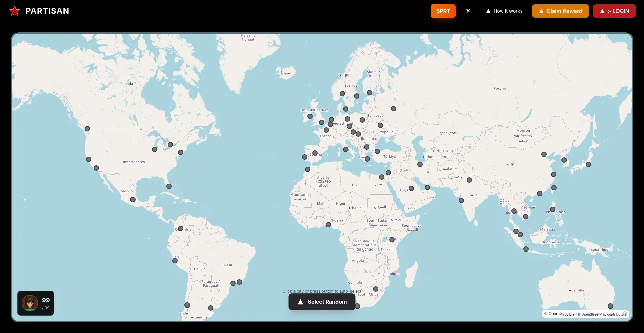Pick the city marker in Nigeria

click(328, 225)
